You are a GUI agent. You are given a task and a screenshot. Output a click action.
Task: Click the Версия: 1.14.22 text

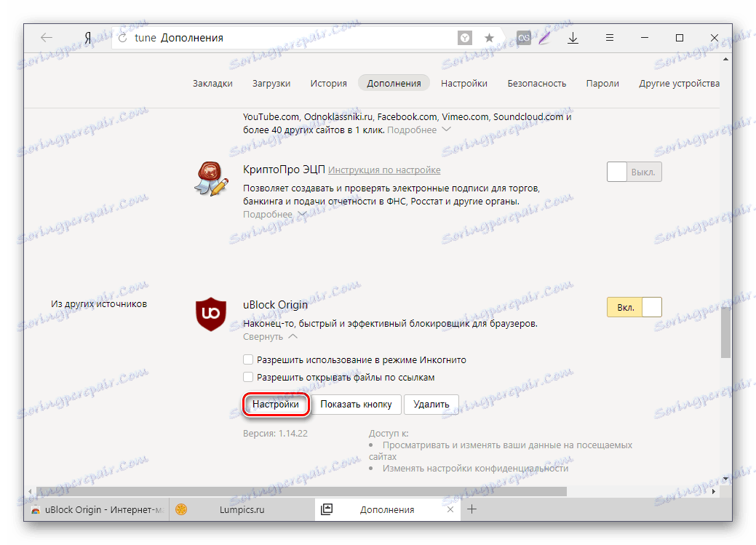point(275,433)
